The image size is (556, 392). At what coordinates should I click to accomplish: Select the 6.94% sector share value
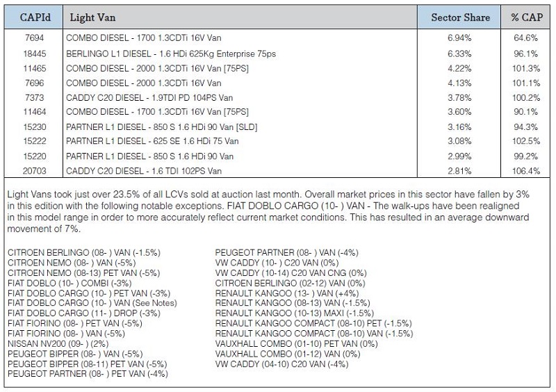pyautogui.click(x=459, y=38)
